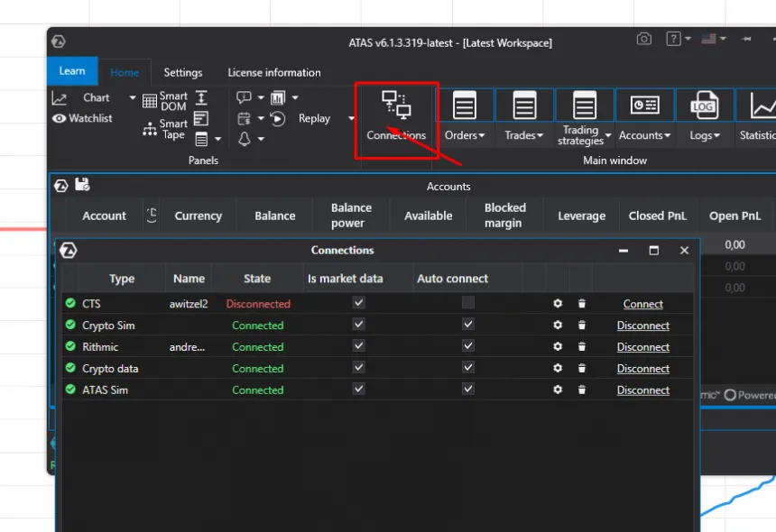776x532 pixels.
Task: Click Connect link for CTS
Action: tap(642, 304)
